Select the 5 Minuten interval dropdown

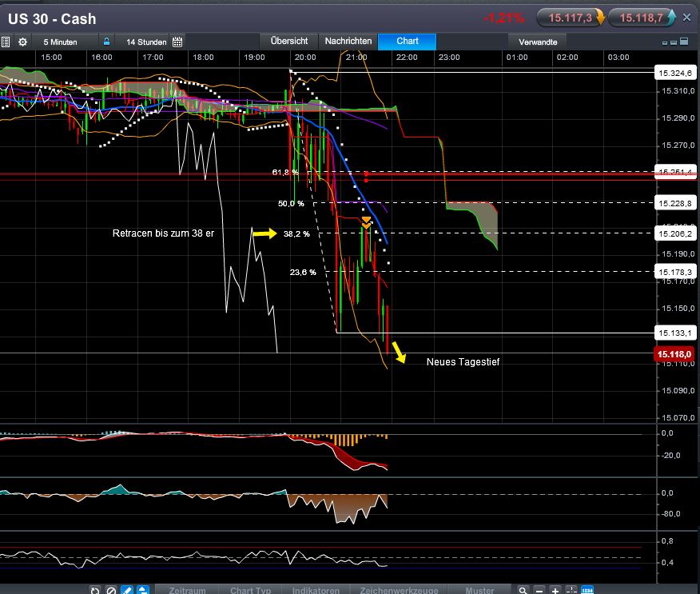pyautogui.click(x=66, y=42)
